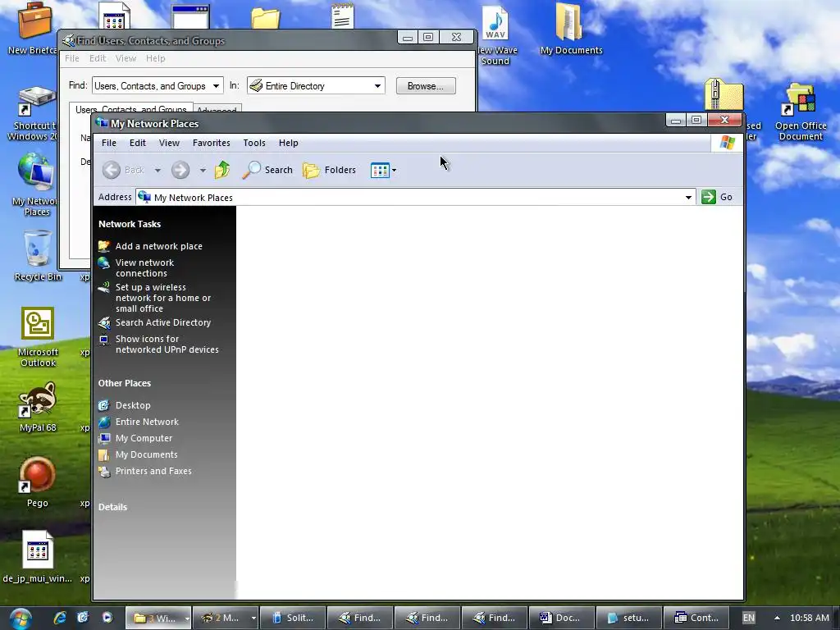Open the Address bar dropdown
This screenshot has height=630, width=840.
click(688, 197)
